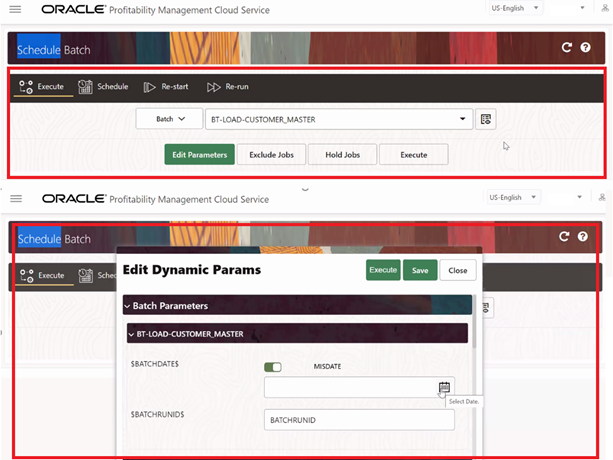Select Execute tab in top toolbar

pos(41,87)
